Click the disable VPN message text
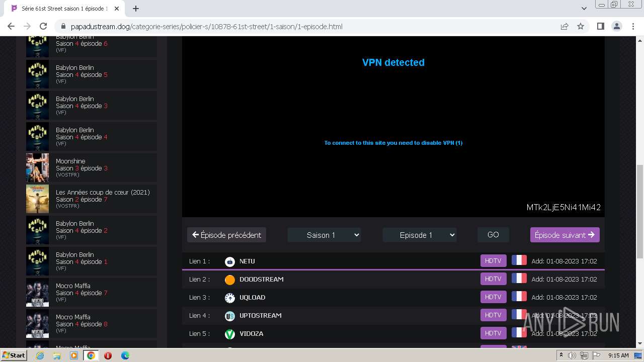 tap(393, 143)
